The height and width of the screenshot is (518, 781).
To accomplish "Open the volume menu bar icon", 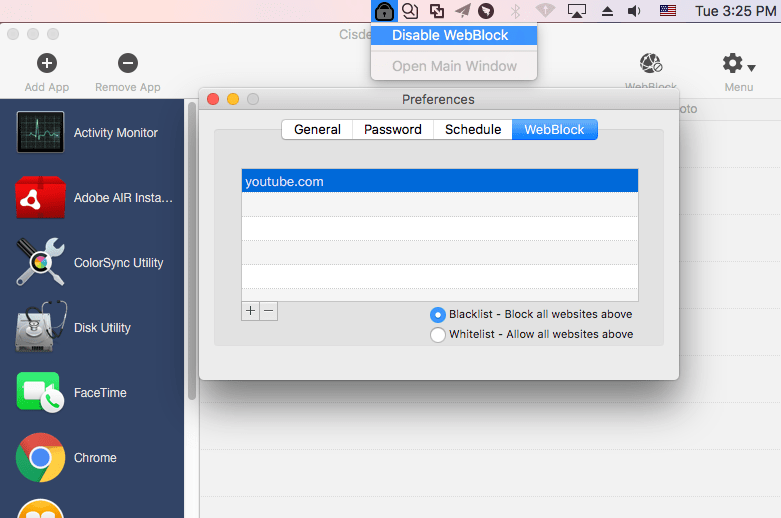I will [x=634, y=11].
